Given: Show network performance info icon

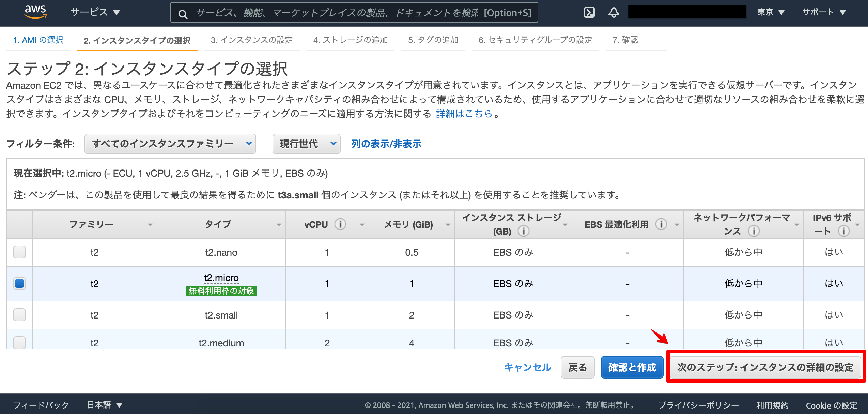Looking at the screenshot, I should tap(754, 231).
